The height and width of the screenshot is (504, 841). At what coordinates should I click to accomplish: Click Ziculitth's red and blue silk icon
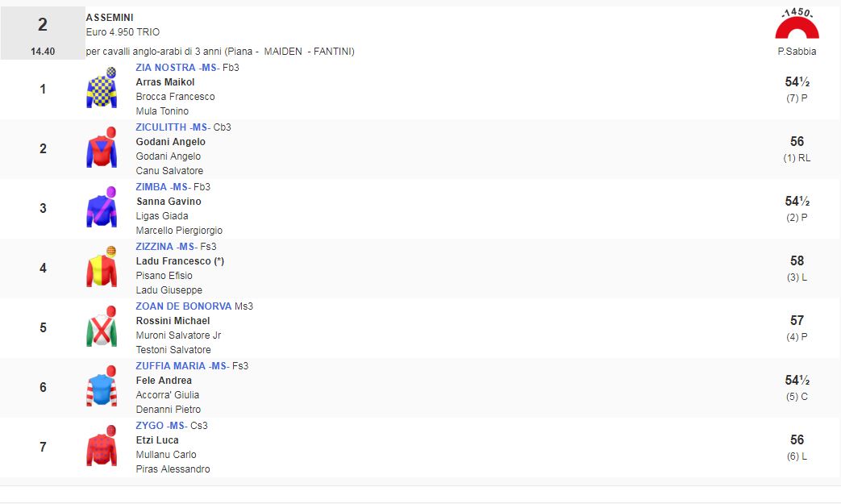click(x=102, y=148)
